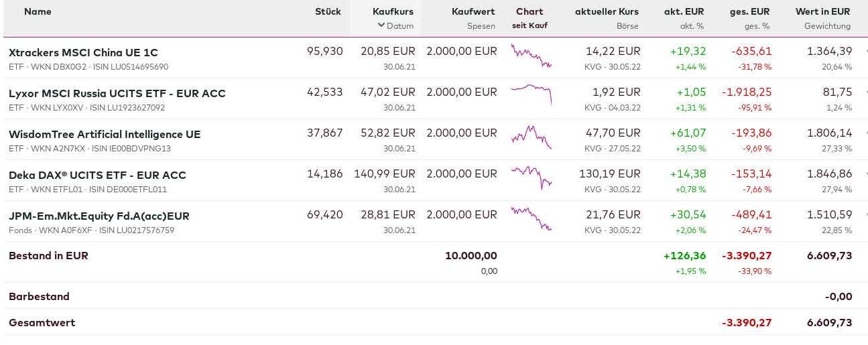Open JPM-Em.Mkt.Equity Fd.A(acc)EUR fund
This screenshot has height=345, width=868.
99,216
